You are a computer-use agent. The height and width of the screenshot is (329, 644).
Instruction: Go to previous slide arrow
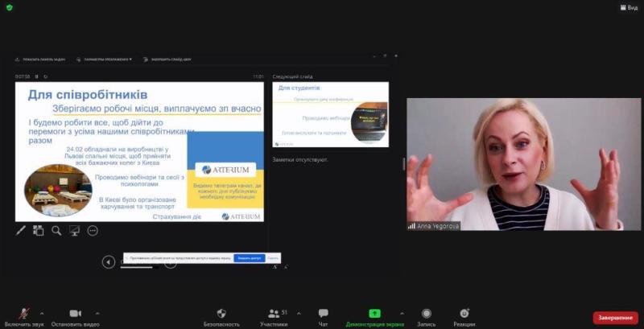coord(109,261)
